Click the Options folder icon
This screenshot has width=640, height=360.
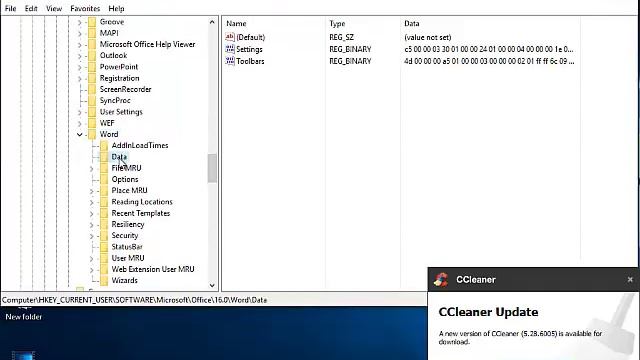tap(104, 179)
